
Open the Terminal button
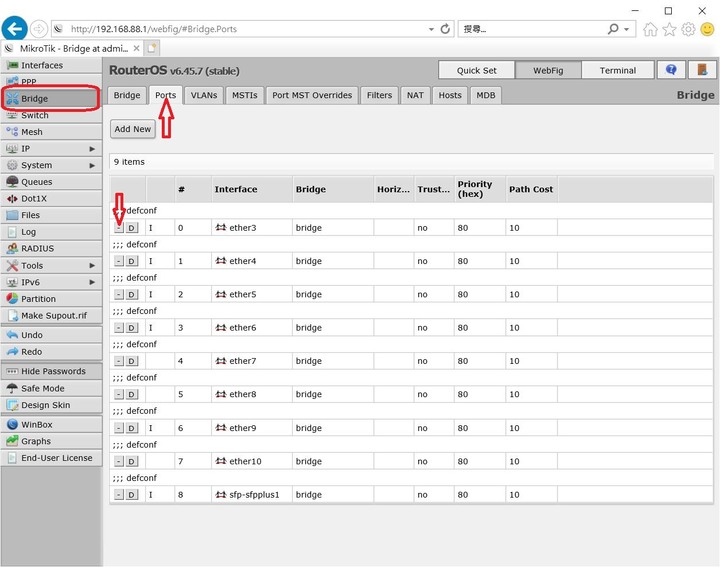[618, 70]
